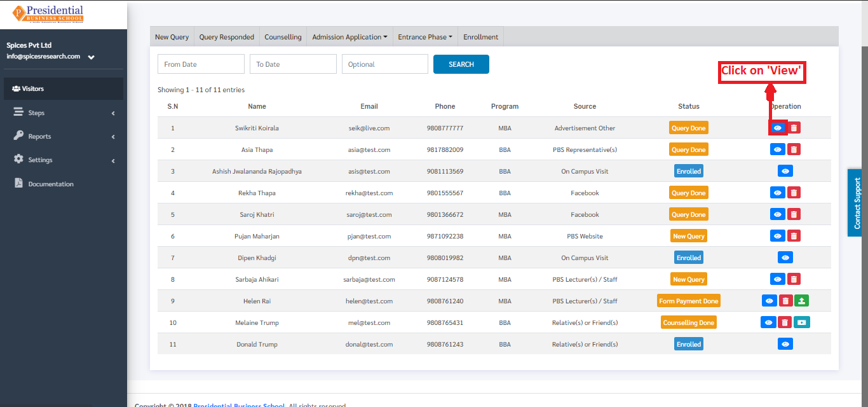Click Counselling Done status badge
868x407 pixels.
tap(688, 322)
